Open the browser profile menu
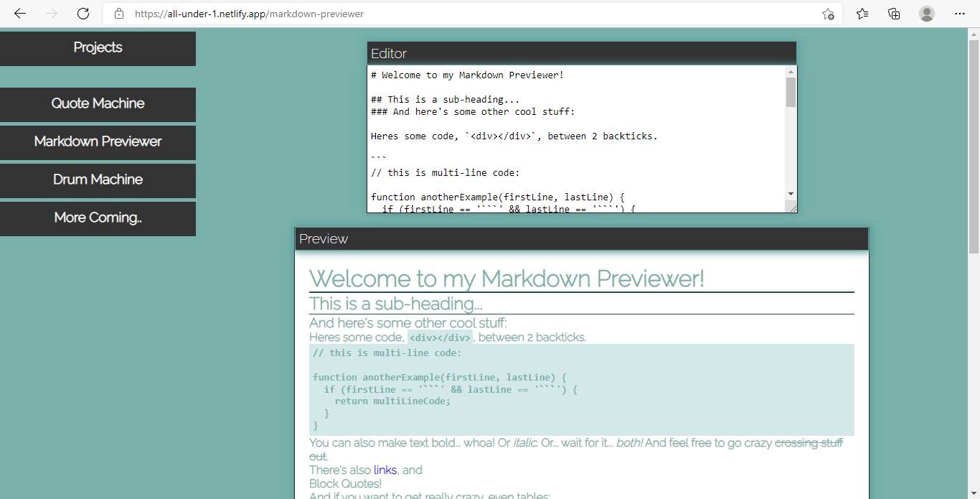The width and height of the screenshot is (980, 499). 927,14
